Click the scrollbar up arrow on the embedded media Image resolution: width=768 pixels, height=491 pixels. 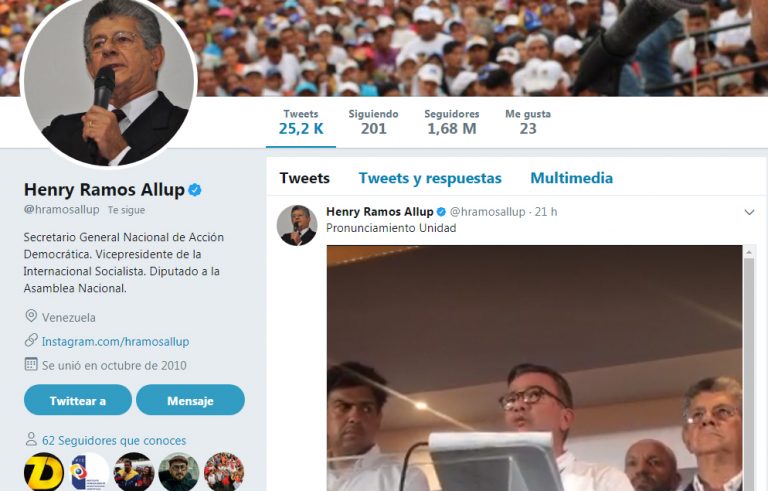(748, 252)
